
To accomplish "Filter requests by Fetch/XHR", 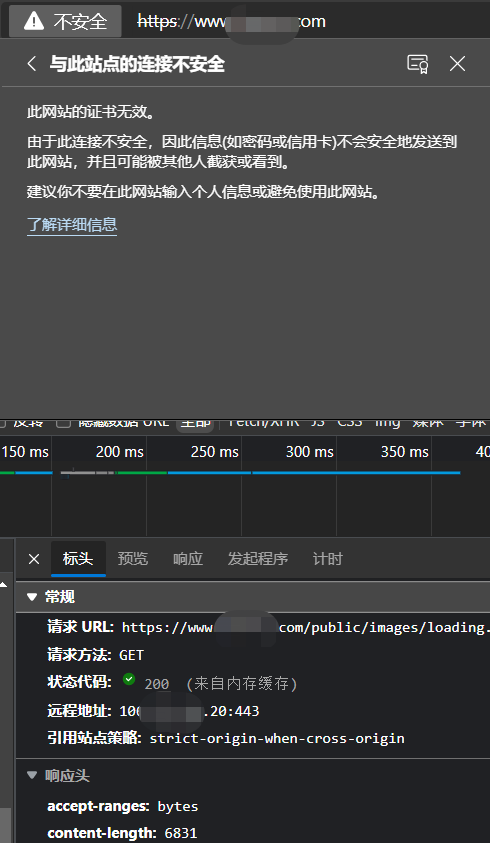I will point(263,423).
